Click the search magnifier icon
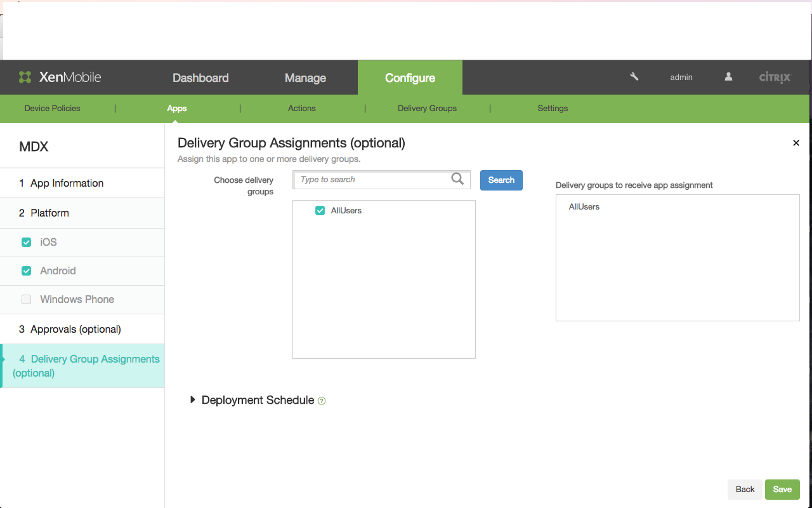The width and height of the screenshot is (812, 508). pos(457,179)
